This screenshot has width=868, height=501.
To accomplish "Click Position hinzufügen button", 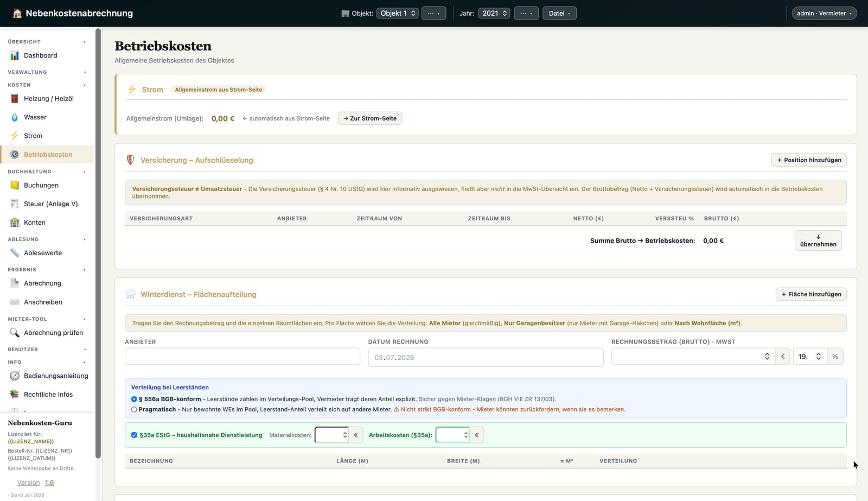I will point(809,160).
